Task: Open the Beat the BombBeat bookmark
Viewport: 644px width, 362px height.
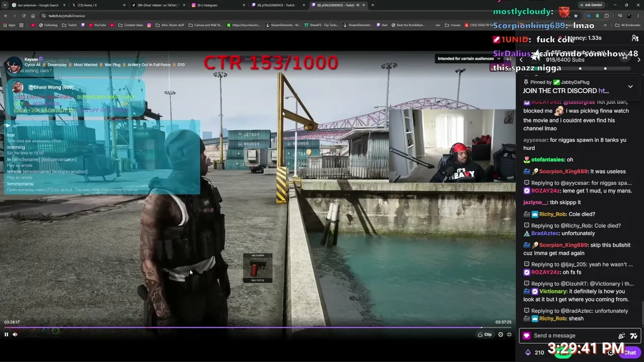Action: point(408,25)
